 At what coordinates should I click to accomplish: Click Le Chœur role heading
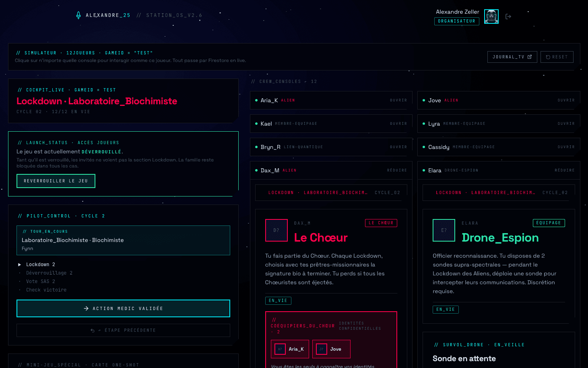point(321,238)
